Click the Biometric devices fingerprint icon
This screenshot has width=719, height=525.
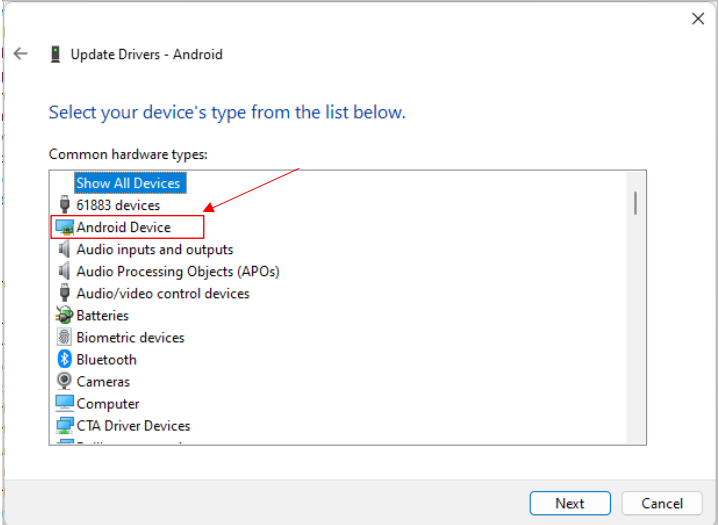point(65,337)
